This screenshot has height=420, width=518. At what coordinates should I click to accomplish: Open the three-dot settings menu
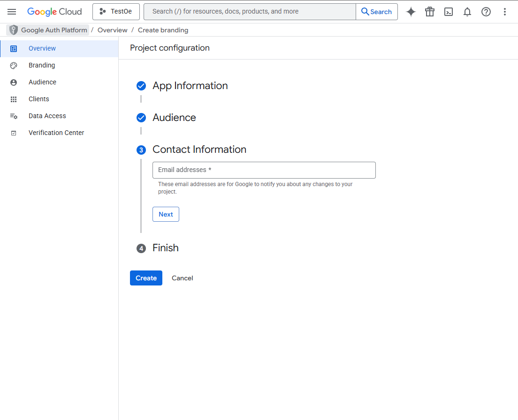click(505, 12)
